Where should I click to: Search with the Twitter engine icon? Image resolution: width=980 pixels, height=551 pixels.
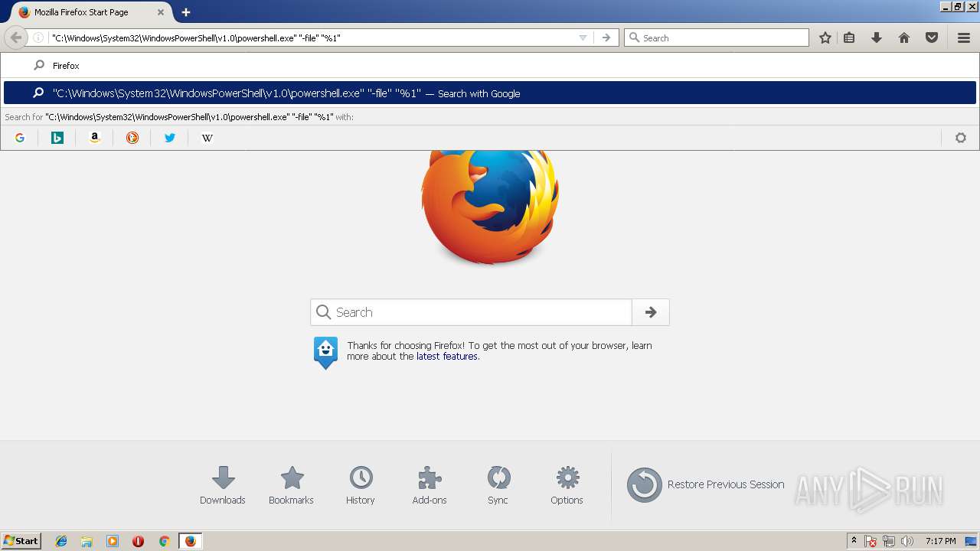point(170,138)
